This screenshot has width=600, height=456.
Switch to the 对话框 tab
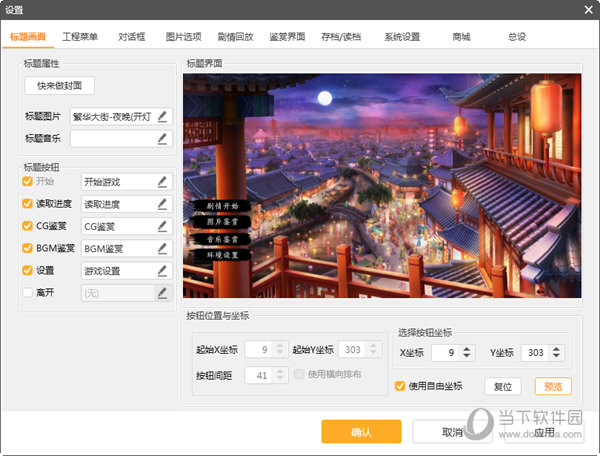point(133,37)
